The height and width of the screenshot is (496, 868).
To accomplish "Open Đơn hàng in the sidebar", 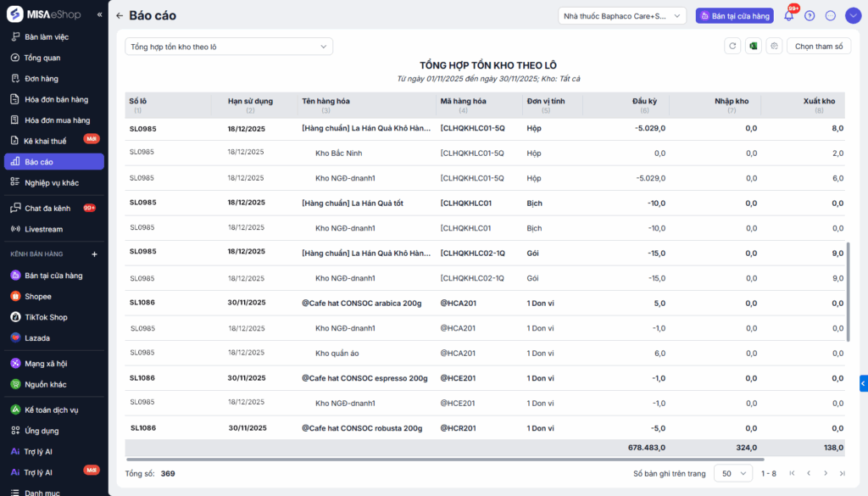I will tap(42, 79).
